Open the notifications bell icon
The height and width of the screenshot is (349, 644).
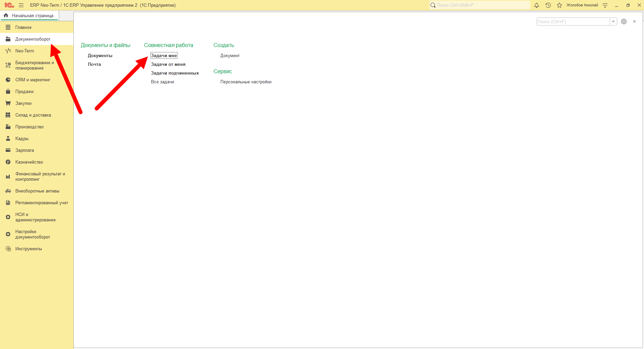(x=537, y=5)
